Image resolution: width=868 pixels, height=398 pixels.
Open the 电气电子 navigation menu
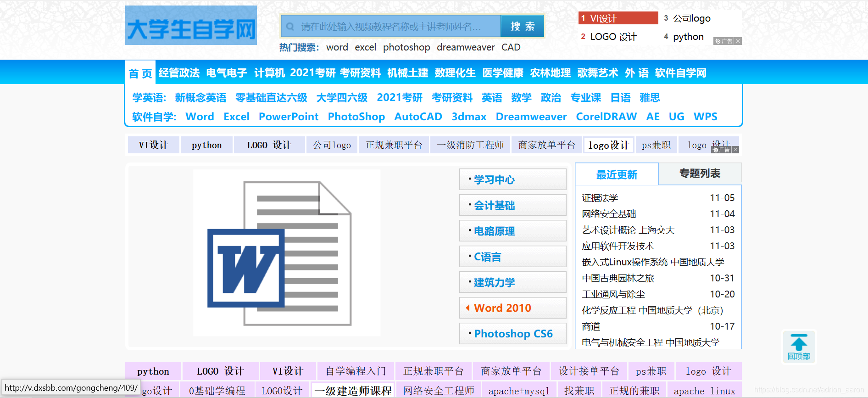tap(227, 73)
